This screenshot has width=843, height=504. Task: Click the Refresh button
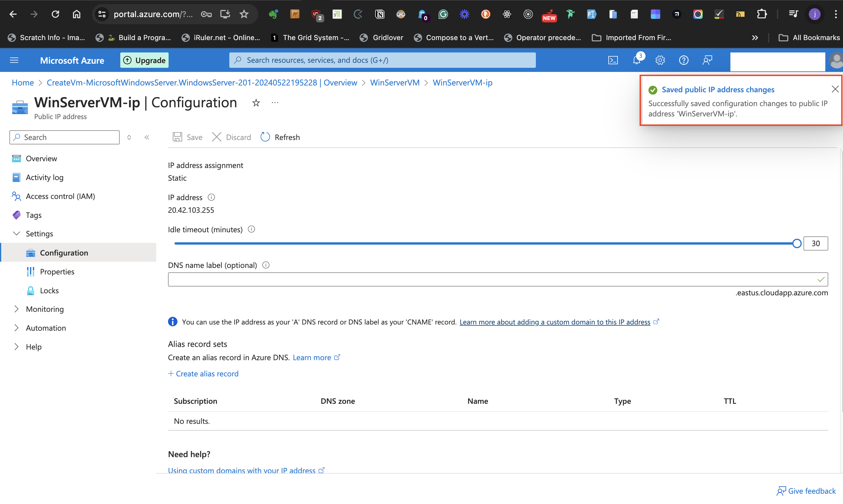pos(280,137)
